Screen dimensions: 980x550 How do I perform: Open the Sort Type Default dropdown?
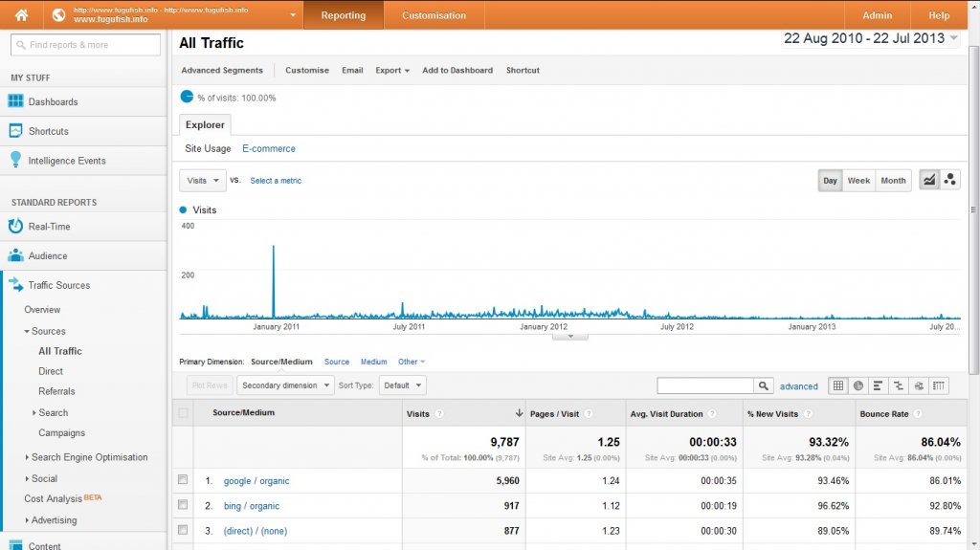[x=402, y=385]
